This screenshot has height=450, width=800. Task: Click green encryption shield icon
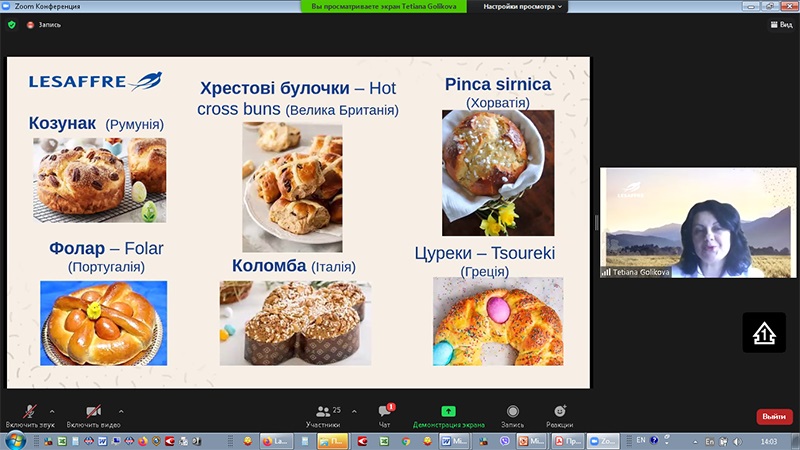click(12, 24)
